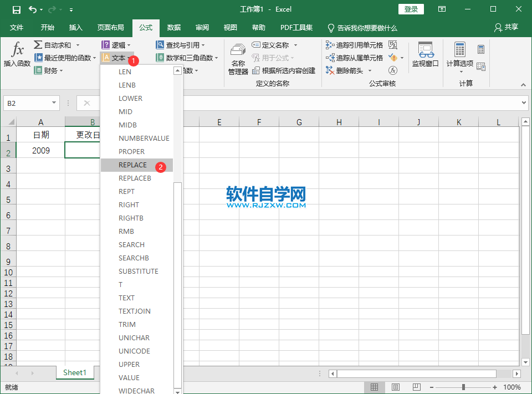This screenshot has width=532, height=394.
Task: Click the 100% zoom level
Action: (x=512, y=387)
